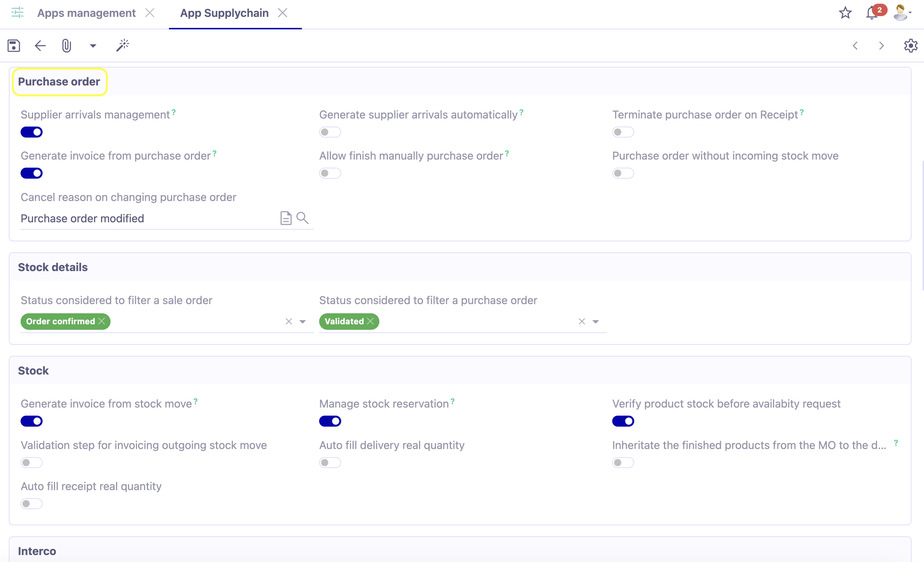Screen dimensions: 924x562
Task: Turn on Auto fill receipt real quantity
Action: [32, 504]
